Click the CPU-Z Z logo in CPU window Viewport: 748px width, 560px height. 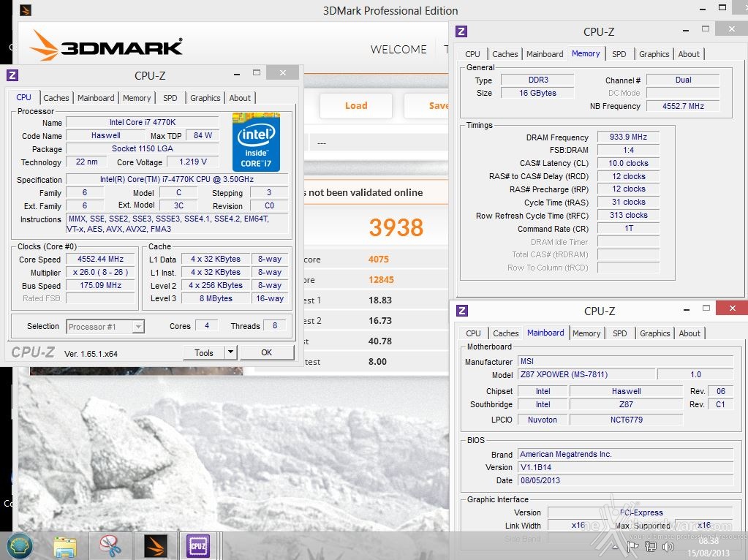[13, 75]
